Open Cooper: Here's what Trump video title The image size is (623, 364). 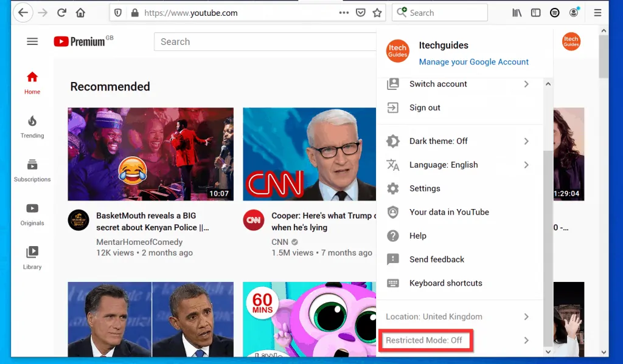pyautogui.click(x=324, y=221)
